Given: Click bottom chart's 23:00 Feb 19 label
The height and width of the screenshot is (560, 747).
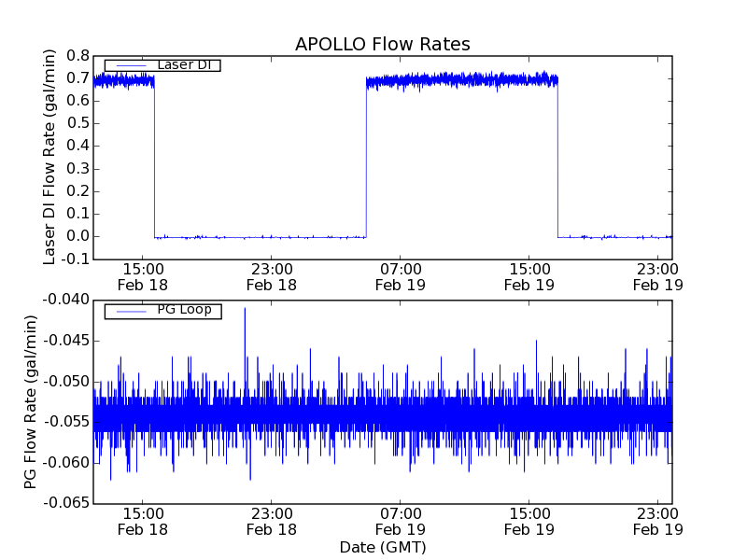Looking at the screenshot, I should (658, 522).
